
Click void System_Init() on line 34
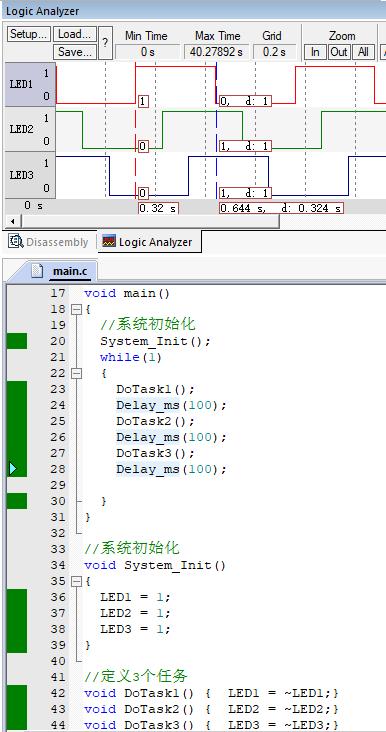[155, 565]
